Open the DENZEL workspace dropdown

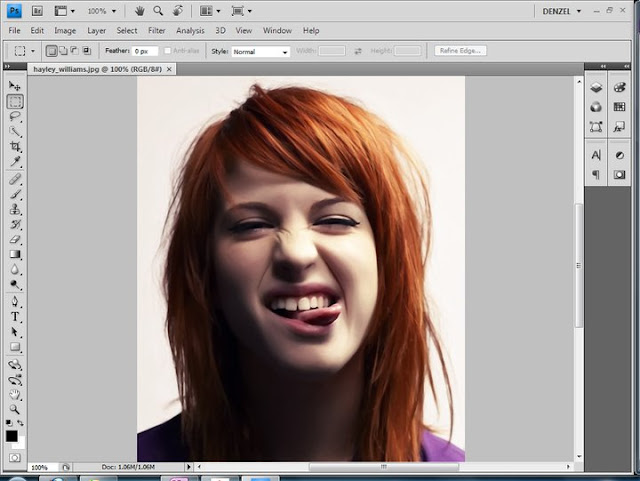[562, 11]
